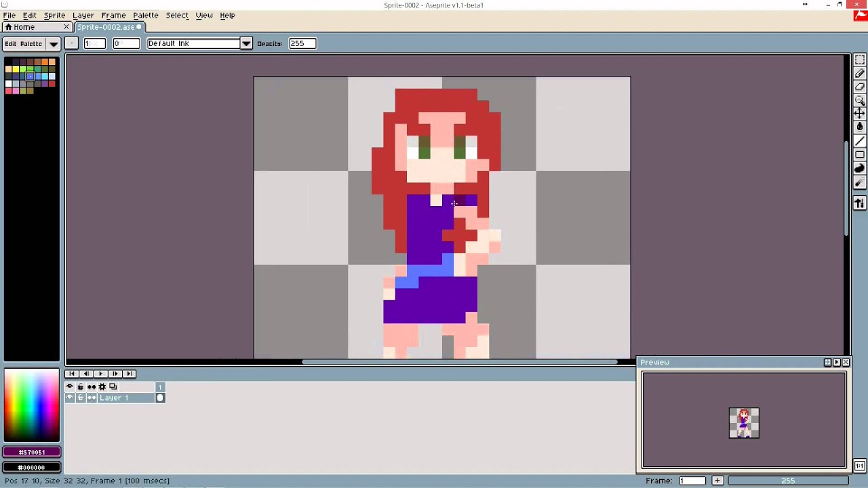Click the Preview panel center/expand icon
This screenshot has width=868, height=488.
(x=827, y=363)
